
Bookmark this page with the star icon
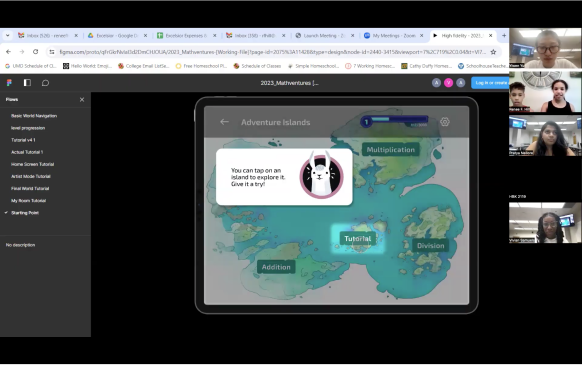coord(493,52)
